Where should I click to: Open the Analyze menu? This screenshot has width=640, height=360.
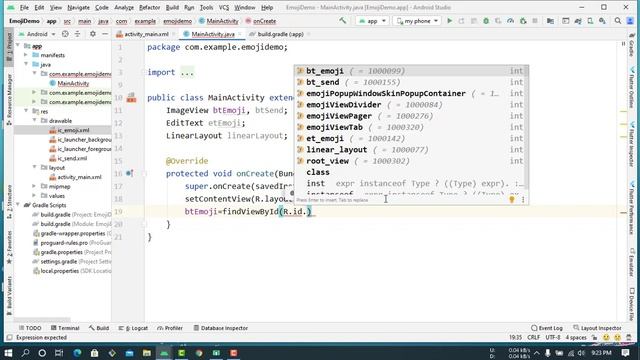tap(124, 7)
